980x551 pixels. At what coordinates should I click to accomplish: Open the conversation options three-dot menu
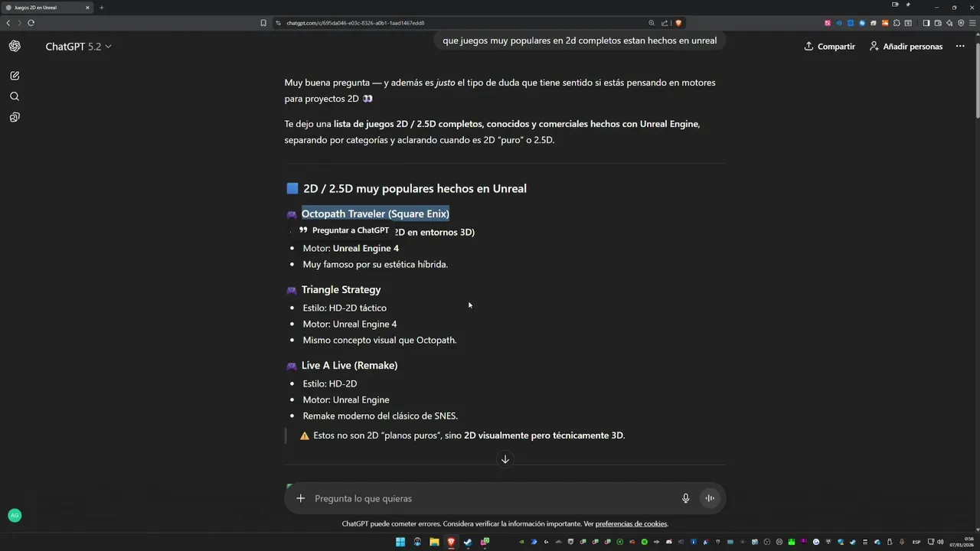[x=960, y=47]
